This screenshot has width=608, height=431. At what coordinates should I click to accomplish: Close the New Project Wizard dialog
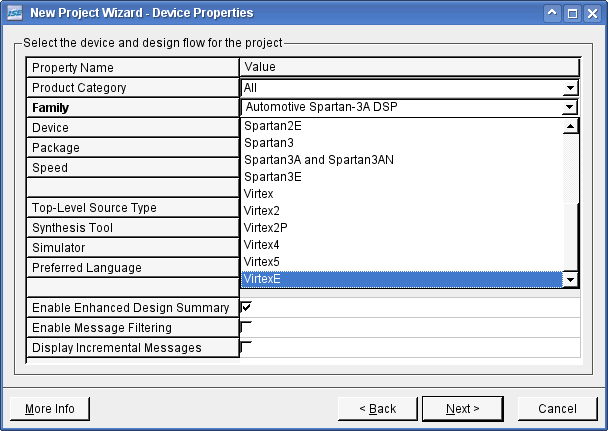(x=592, y=13)
